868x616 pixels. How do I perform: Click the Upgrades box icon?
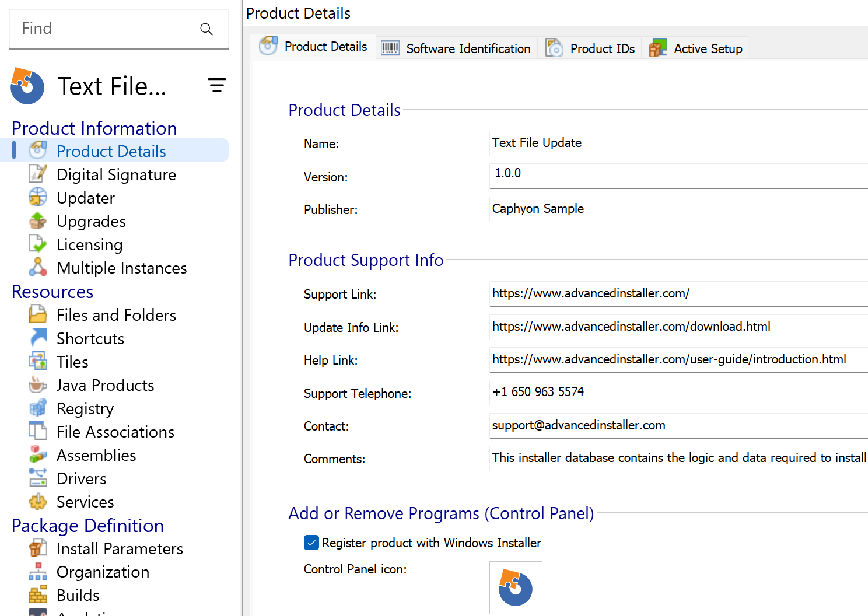(38, 220)
